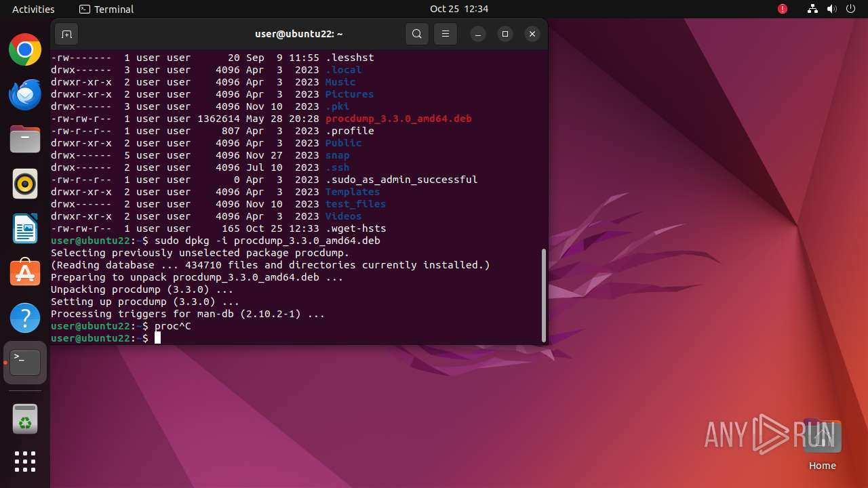
Task: Click the red update notification indicator
Action: [x=783, y=9]
